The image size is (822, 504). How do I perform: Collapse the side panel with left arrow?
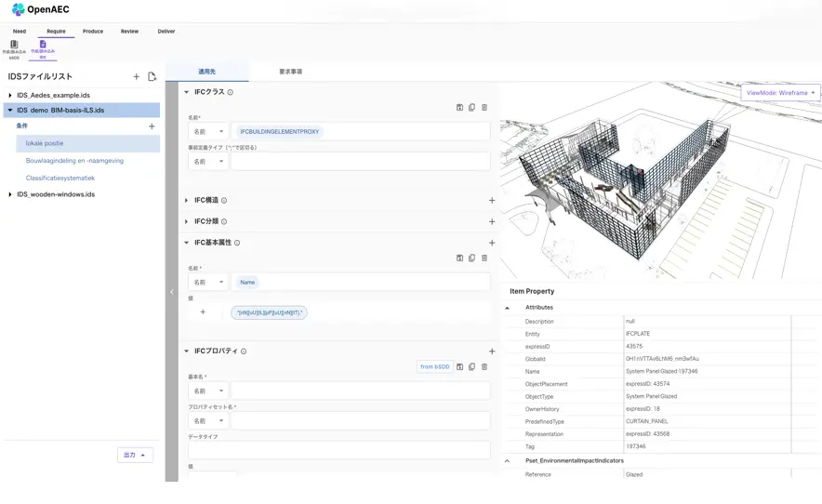click(x=171, y=292)
